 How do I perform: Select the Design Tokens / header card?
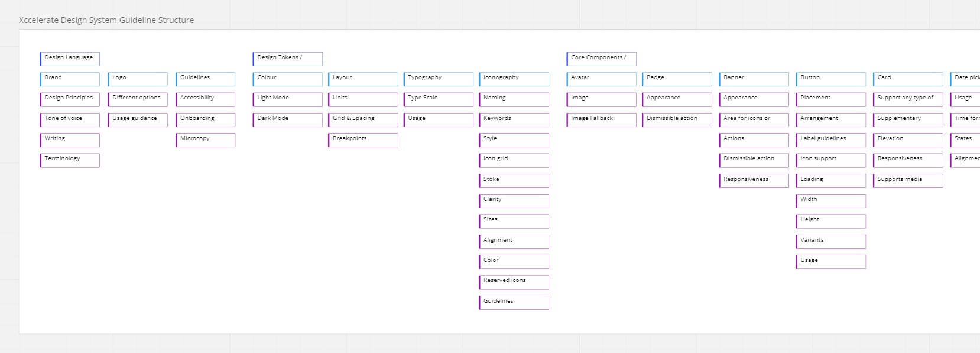288,59
